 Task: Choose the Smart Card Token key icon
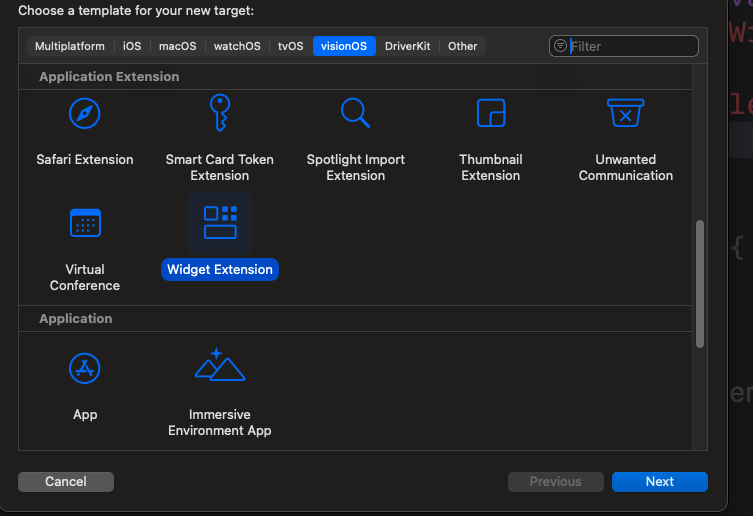tap(220, 112)
